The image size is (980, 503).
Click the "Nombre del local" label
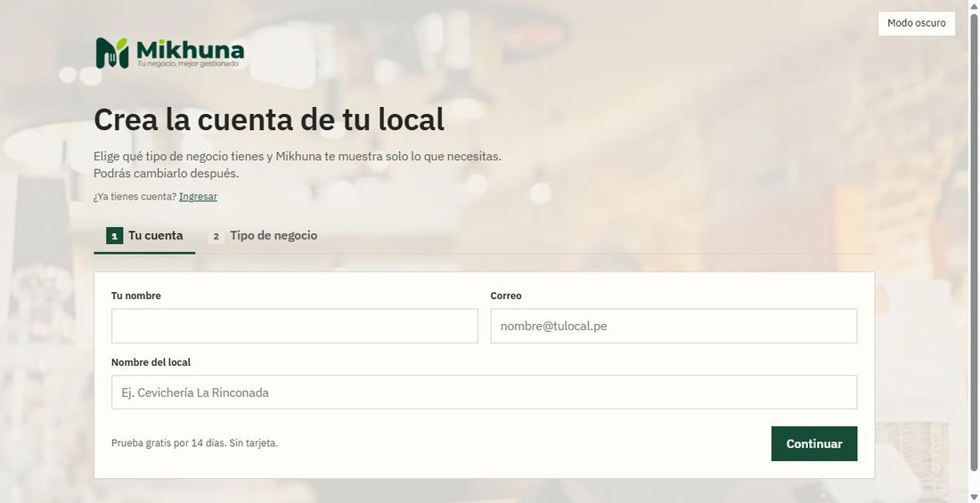tap(151, 362)
